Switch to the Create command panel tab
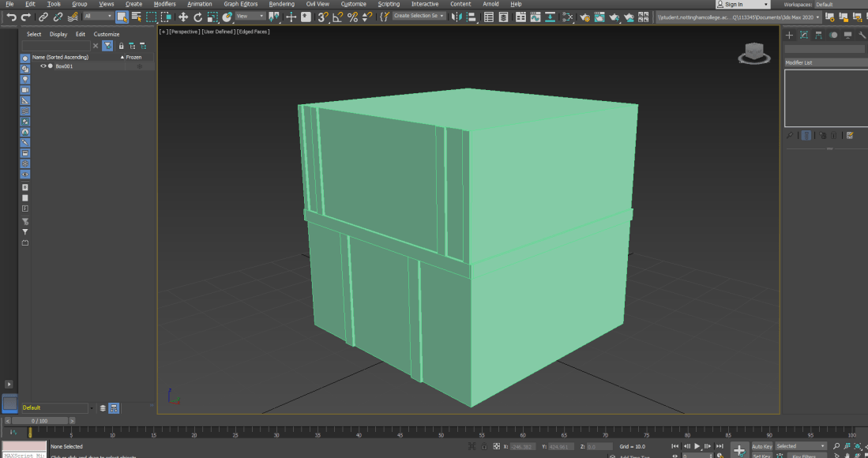Screen dimensions: 868x458 789,35
